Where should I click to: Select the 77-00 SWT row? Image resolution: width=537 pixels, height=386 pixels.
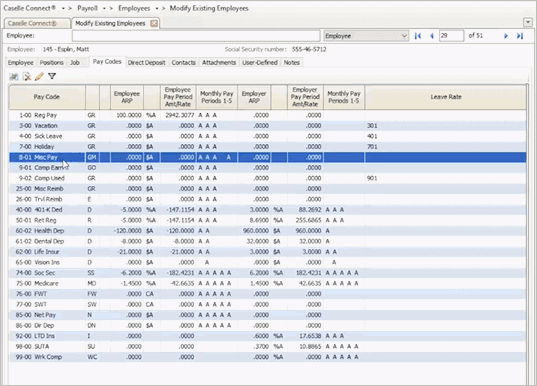[x=267, y=304]
